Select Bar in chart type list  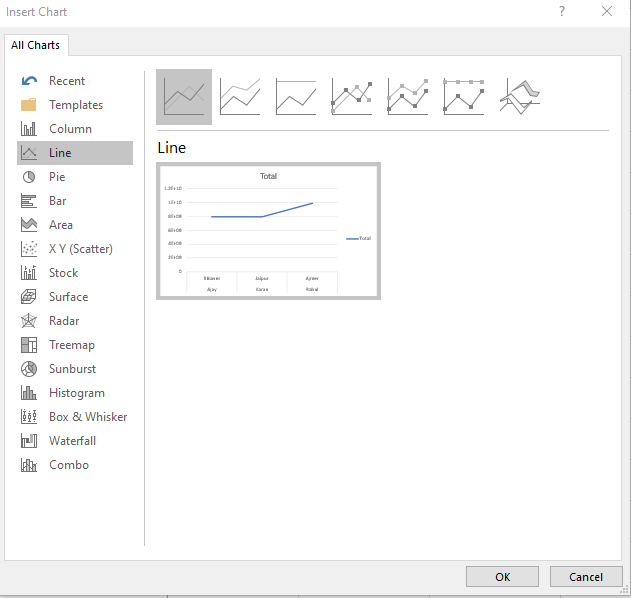coord(57,201)
